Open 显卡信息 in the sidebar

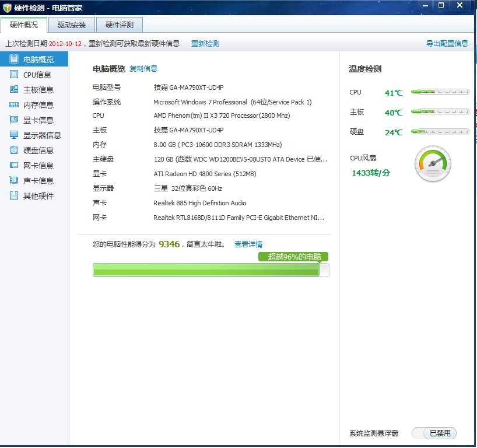pos(34,120)
